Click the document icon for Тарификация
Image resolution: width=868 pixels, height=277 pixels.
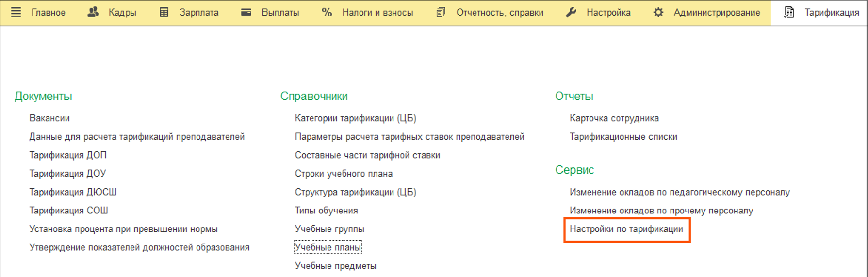tap(789, 12)
